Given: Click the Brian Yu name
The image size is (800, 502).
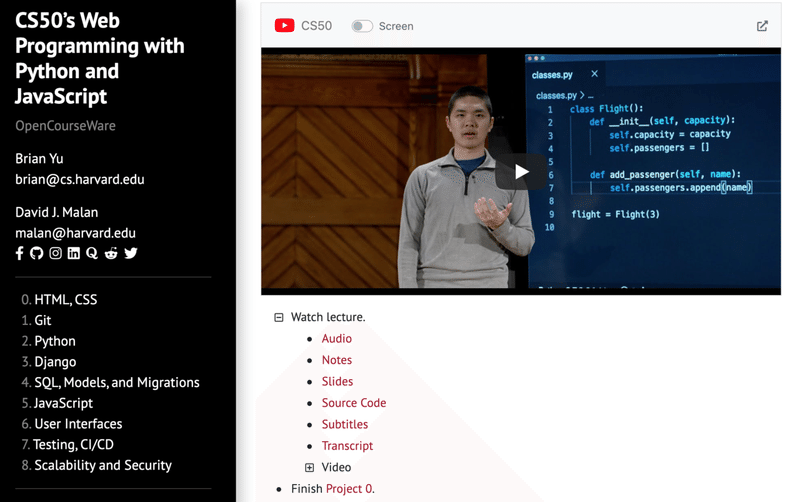Looking at the screenshot, I should 39,159.
